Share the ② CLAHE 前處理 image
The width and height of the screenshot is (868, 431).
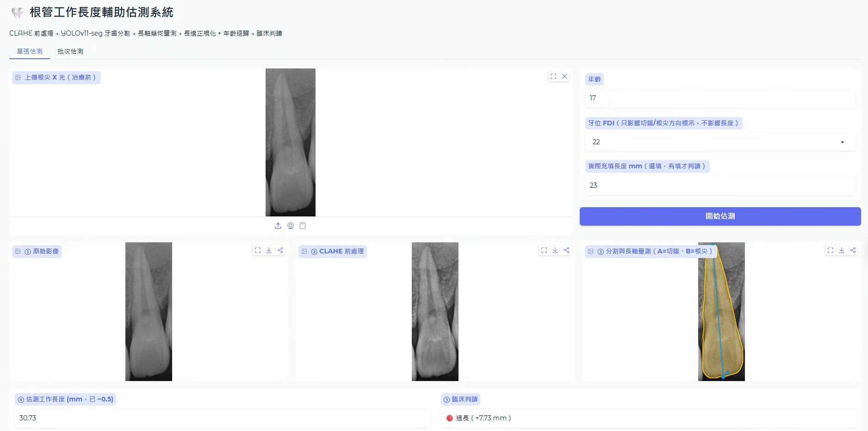566,250
